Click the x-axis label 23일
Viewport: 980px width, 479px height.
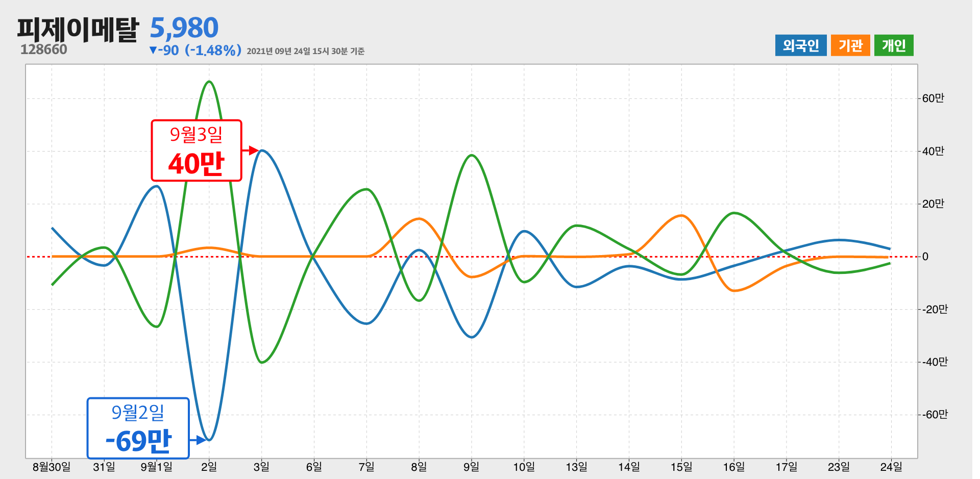coord(839,467)
